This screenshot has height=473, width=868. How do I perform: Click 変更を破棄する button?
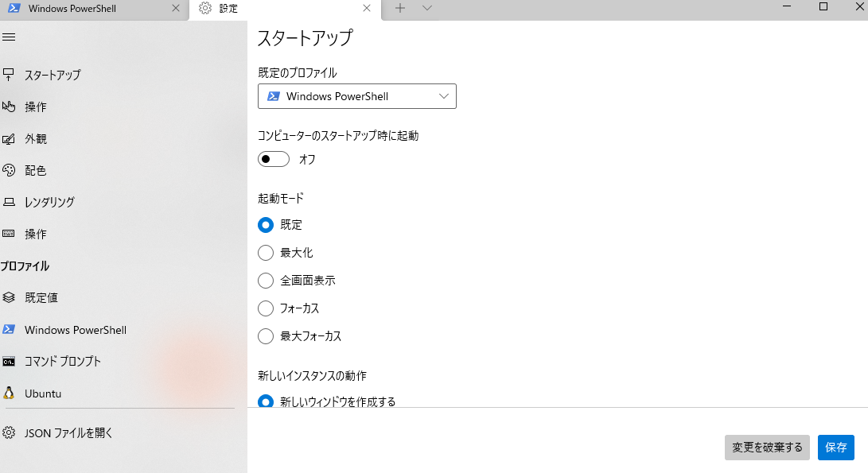(767, 447)
